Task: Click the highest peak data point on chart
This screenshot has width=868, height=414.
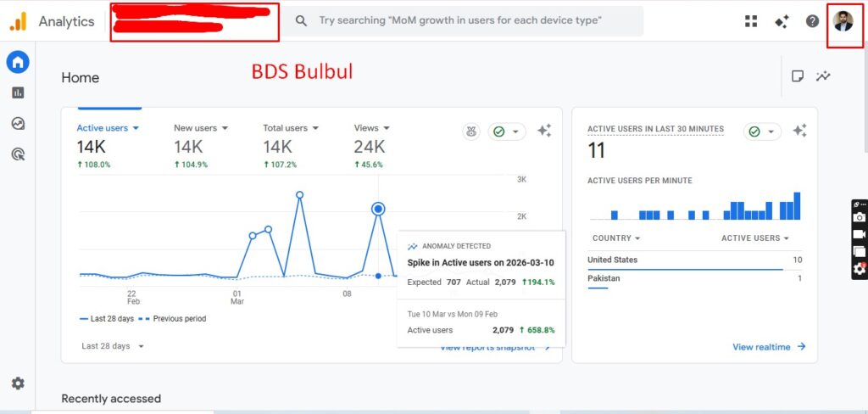Action: point(299,195)
